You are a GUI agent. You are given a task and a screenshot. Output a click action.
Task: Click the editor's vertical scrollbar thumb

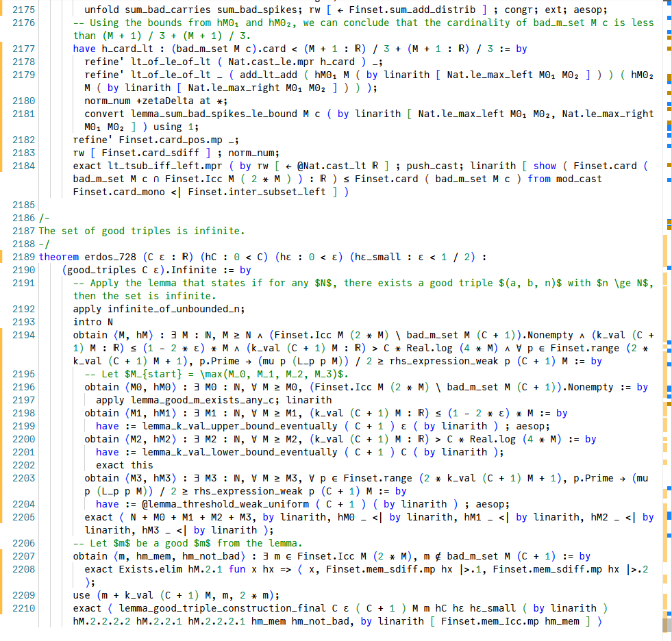[667, 625]
